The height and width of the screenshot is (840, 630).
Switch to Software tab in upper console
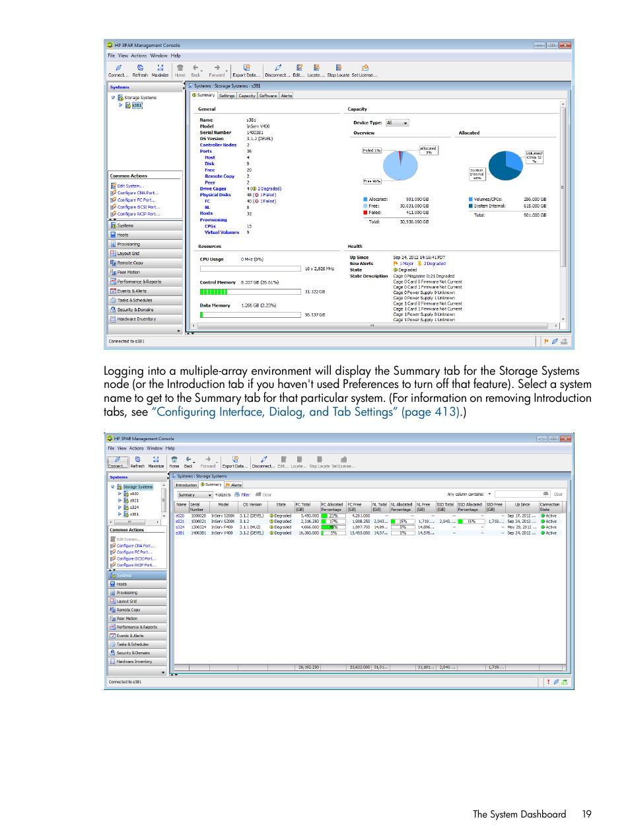[268, 96]
